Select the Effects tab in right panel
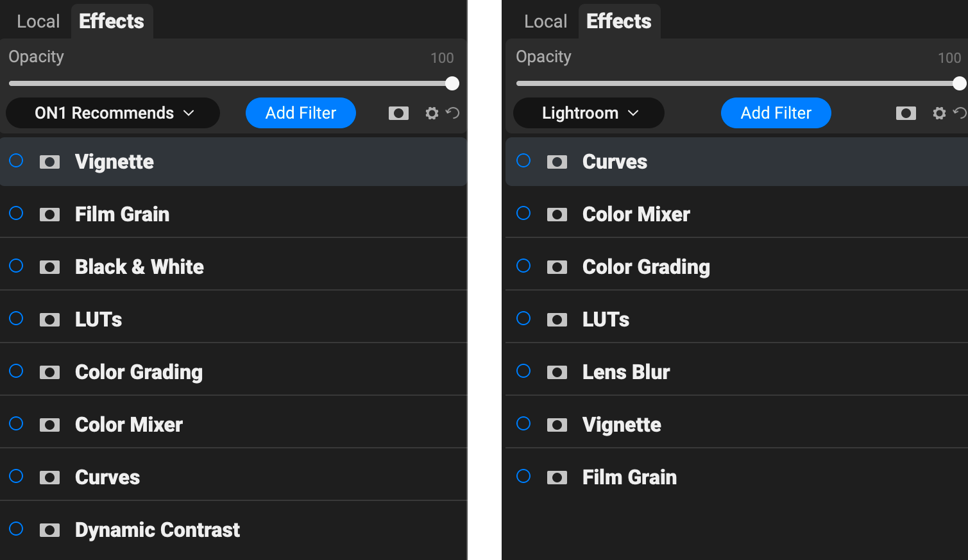The height and width of the screenshot is (560, 968). (x=619, y=21)
